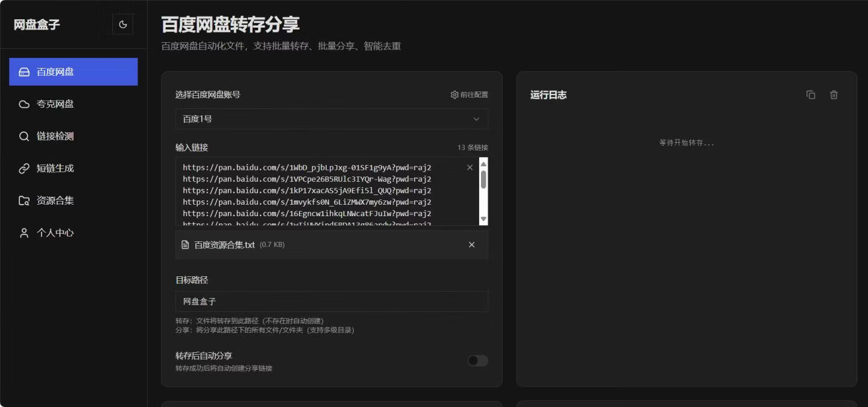
Task: Click the 选择百度网盘账号 label
Action: coord(208,95)
